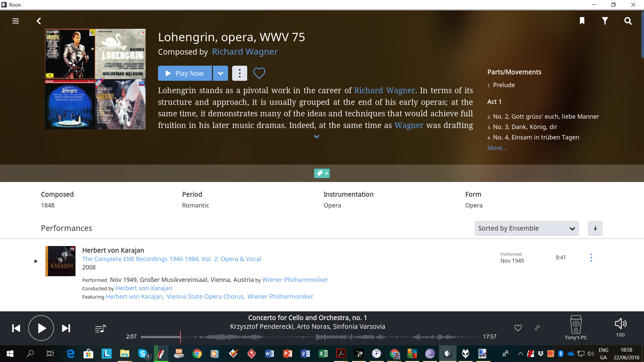Open the focus filter funnel icon

(605, 21)
